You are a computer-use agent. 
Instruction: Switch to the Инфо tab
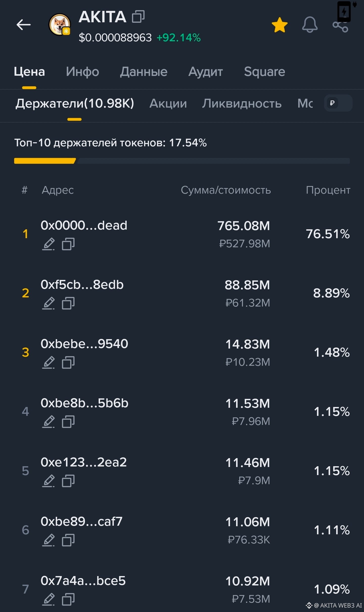82,72
